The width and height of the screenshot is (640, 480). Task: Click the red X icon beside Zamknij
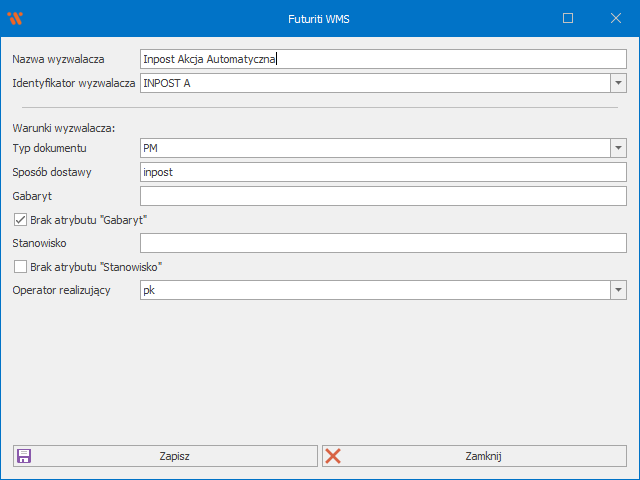[333, 456]
